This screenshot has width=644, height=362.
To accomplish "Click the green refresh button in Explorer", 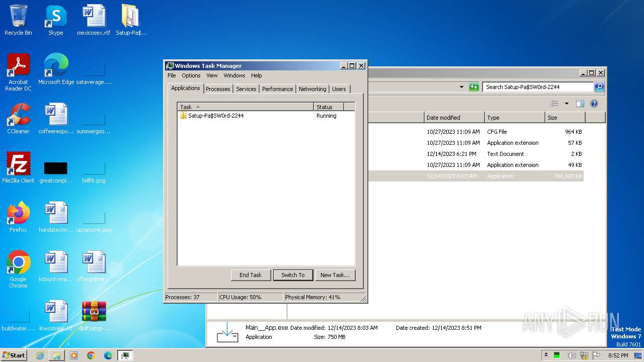I will click(474, 87).
